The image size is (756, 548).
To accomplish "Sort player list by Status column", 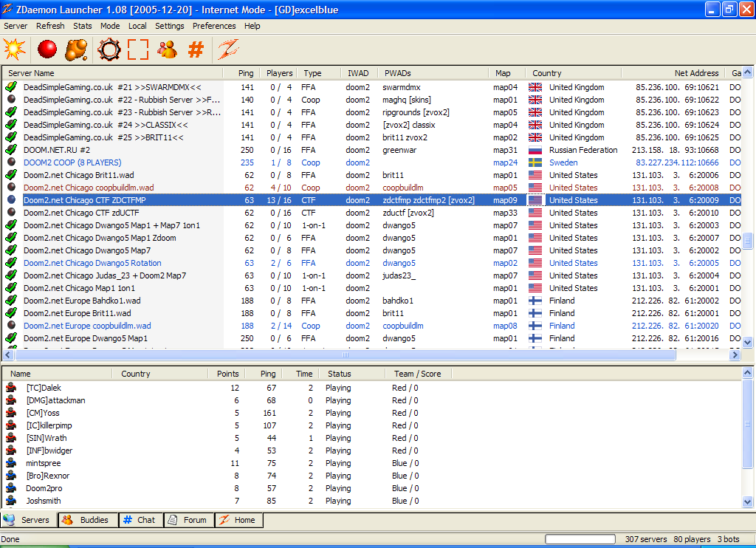I will [351, 374].
